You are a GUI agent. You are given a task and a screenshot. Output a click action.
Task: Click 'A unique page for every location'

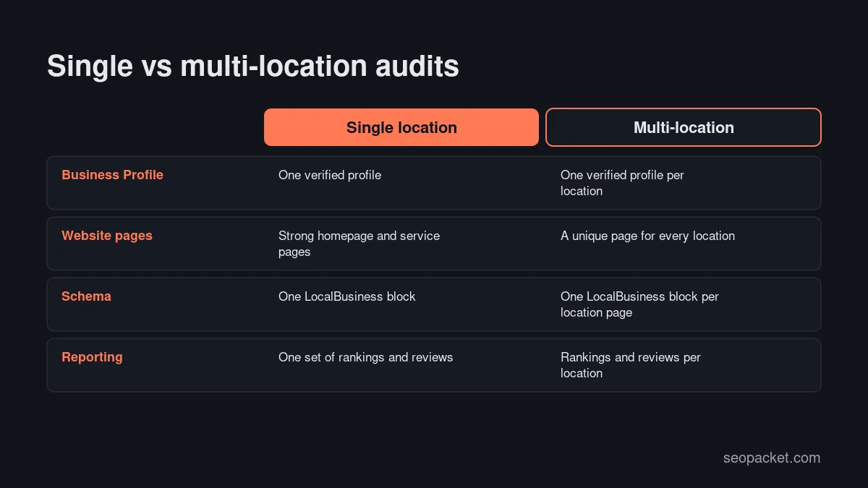(647, 236)
